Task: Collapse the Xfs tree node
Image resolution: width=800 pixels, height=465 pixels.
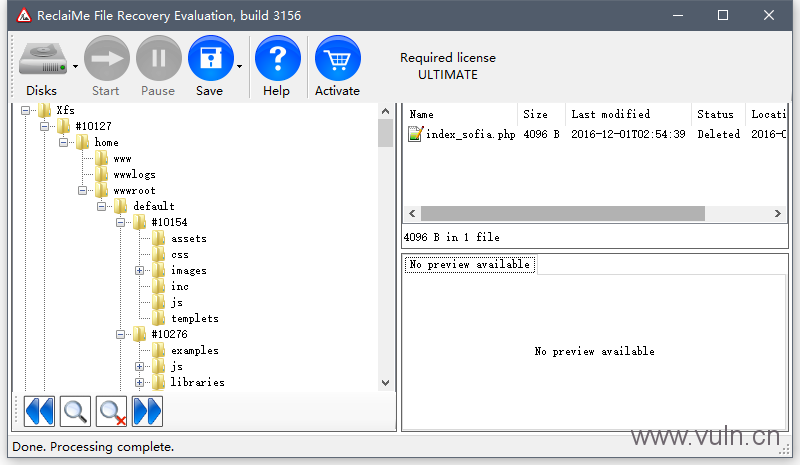Action: point(25,110)
